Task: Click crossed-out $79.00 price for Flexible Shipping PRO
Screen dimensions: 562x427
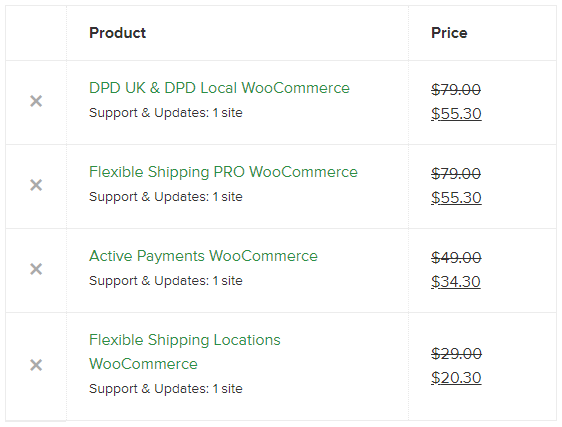Action: (x=456, y=174)
